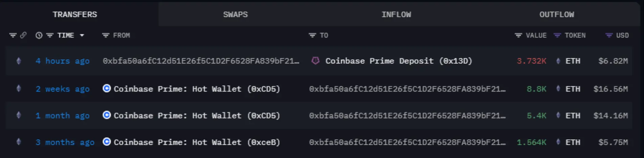Click the chain link filter icon

tap(23, 35)
